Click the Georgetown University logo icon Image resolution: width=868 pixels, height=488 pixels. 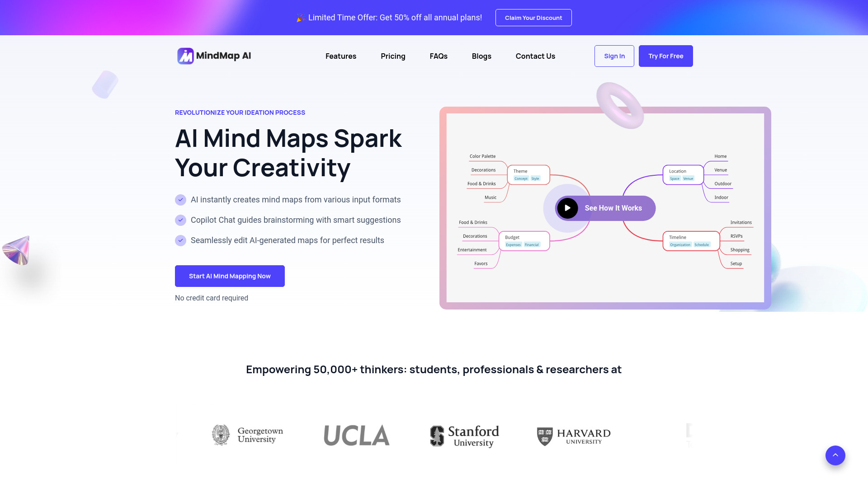pos(220,433)
